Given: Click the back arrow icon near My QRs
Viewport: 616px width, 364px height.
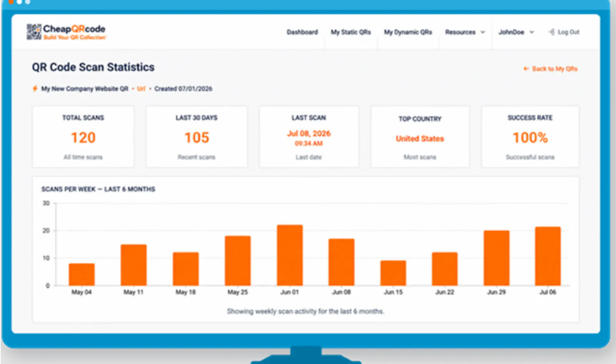Looking at the screenshot, I should click(x=526, y=69).
